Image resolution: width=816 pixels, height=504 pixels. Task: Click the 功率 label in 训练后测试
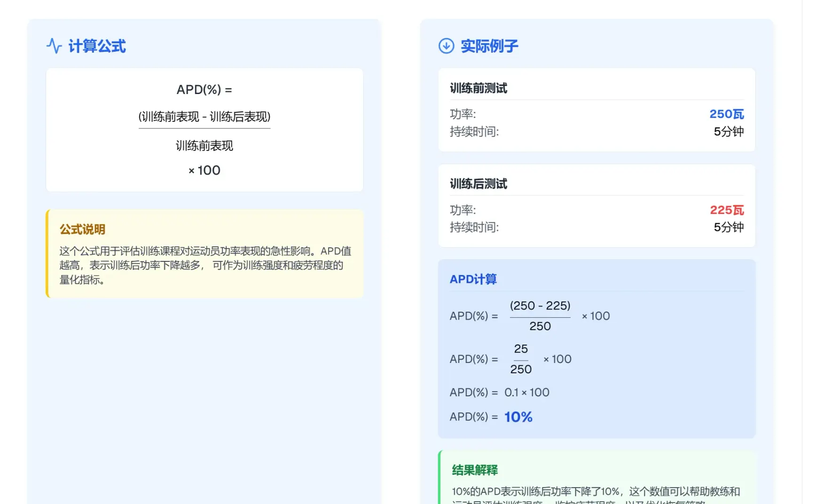[463, 210]
